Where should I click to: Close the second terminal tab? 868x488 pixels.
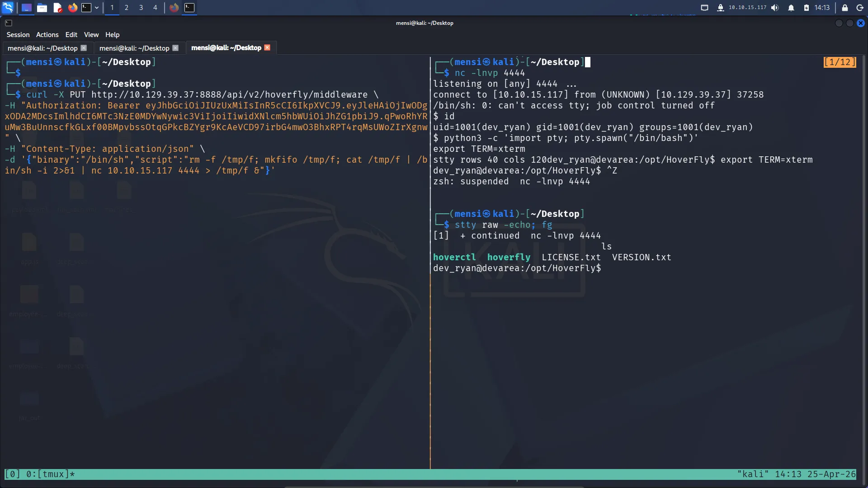pyautogui.click(x=175, y=48)
